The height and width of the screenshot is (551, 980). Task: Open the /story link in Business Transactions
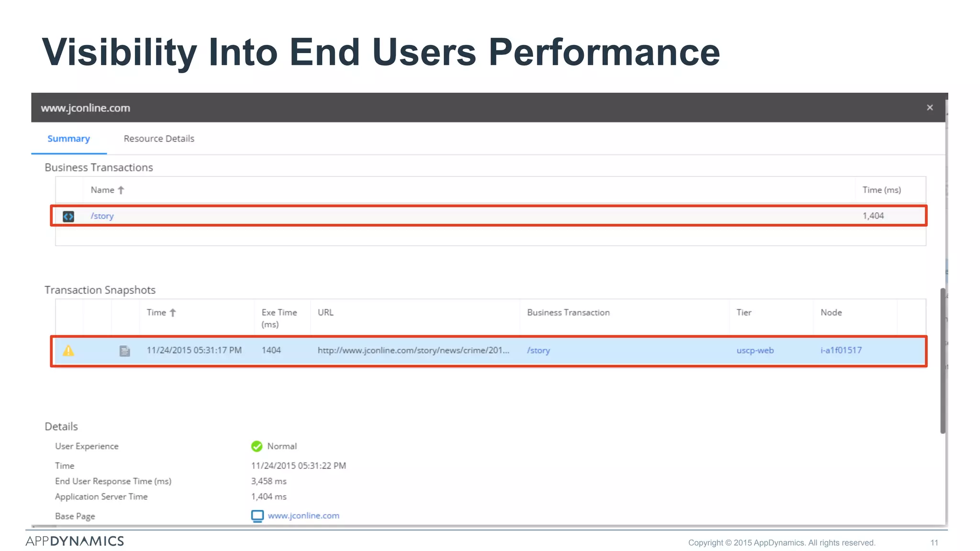click(x=102, y=216)
